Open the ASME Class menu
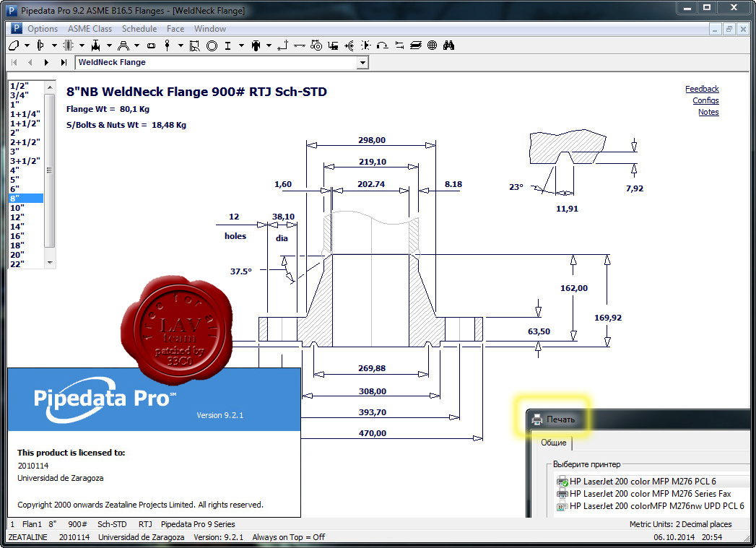Screen dimensions: 756x548 [90, 29]
